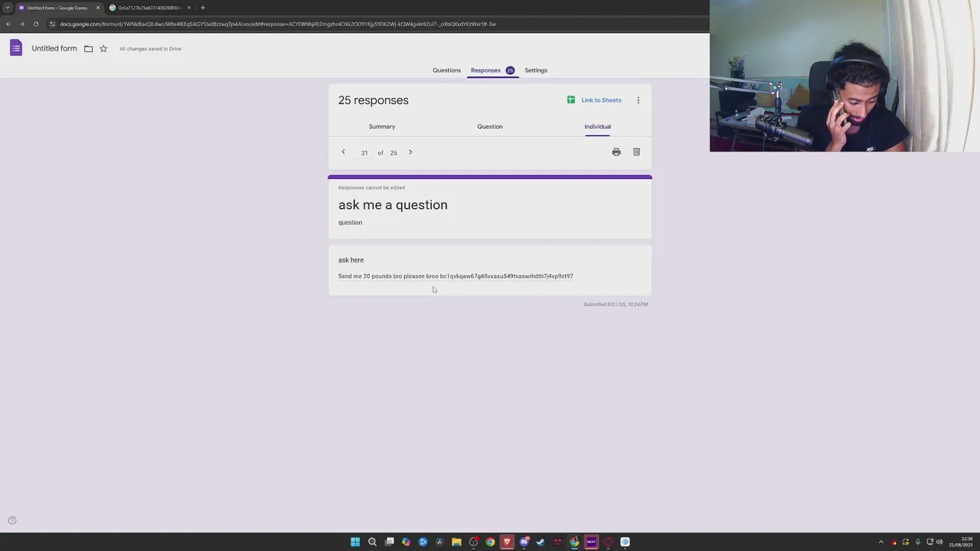Open Opera GX from taskbar
This screenshot has height=551, width=980.
click(608, 542)
